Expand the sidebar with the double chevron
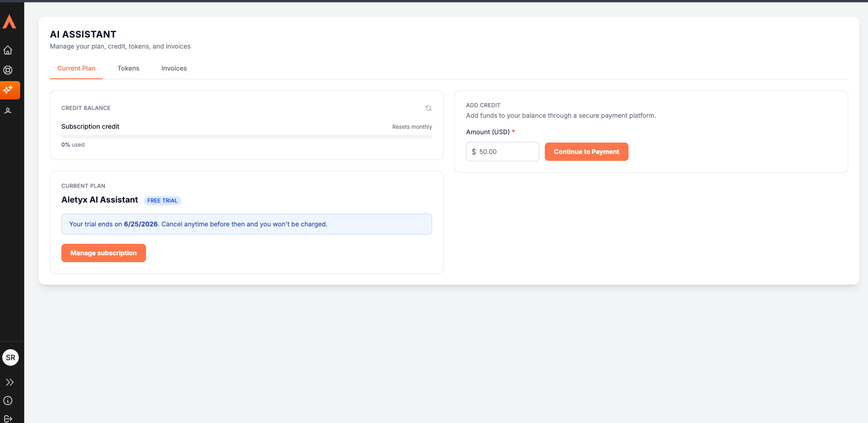Image resolution: width=868 pixels, height=423 pixels. tap(10, 382)
